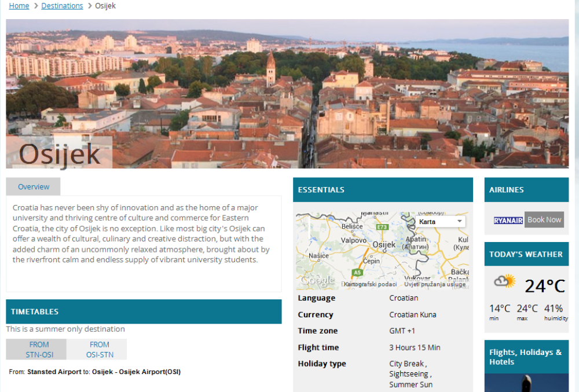Click the A5 motorway marker on the map
Image resolution: width=579 pixels, height=392 pixels.
[357, 273]
